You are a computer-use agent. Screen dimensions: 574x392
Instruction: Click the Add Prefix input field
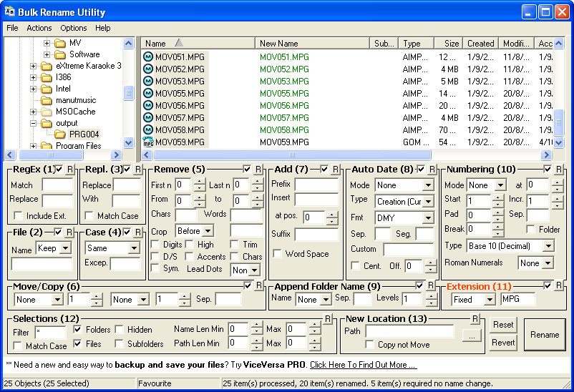316,185
